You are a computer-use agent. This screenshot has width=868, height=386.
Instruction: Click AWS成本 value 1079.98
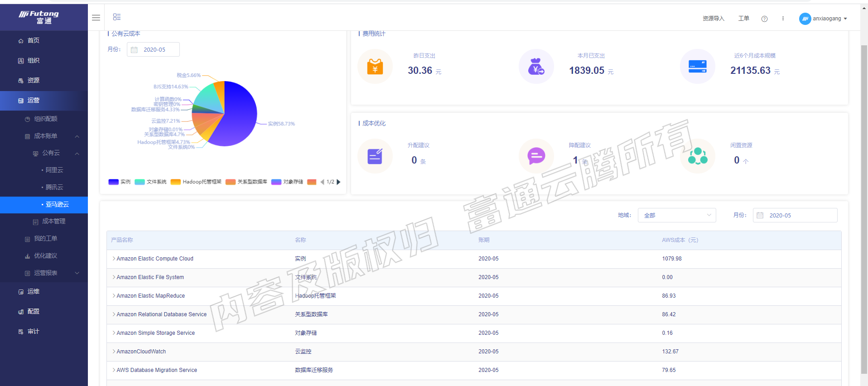tap(672, 259)
